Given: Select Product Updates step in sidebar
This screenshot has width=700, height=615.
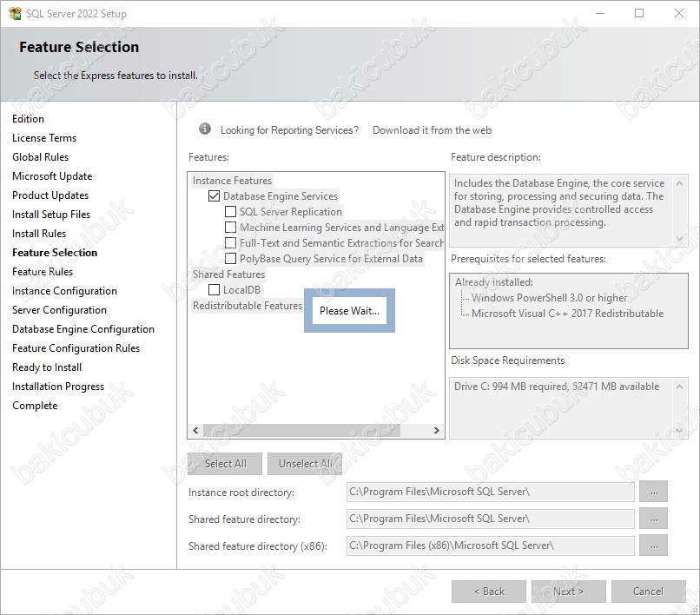Looking at the screenshot, I should click(50, 195).
